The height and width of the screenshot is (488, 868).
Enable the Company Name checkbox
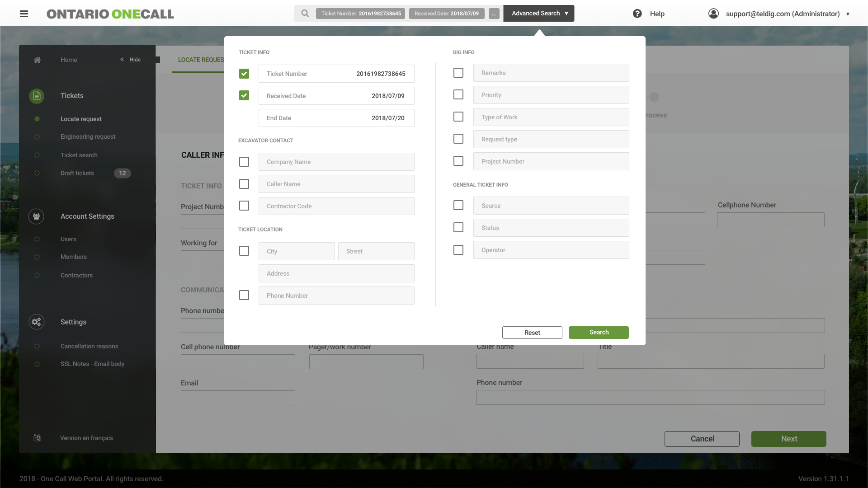pyautogui.click(x=244, y=162)
